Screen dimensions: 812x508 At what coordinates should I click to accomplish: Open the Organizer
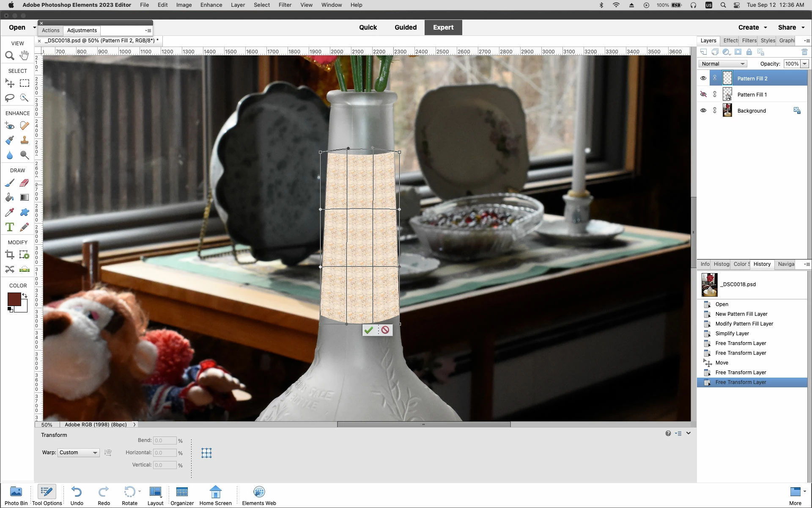coord(182,495)
